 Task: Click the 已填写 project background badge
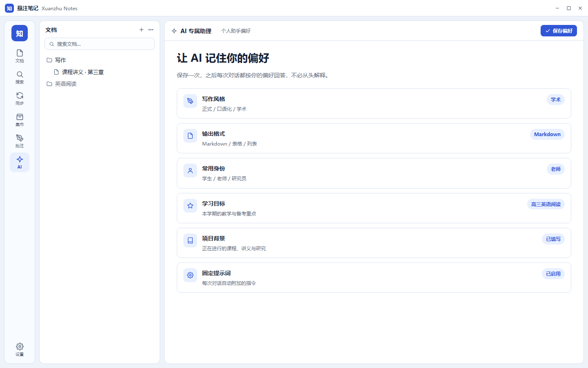(553, 239)
